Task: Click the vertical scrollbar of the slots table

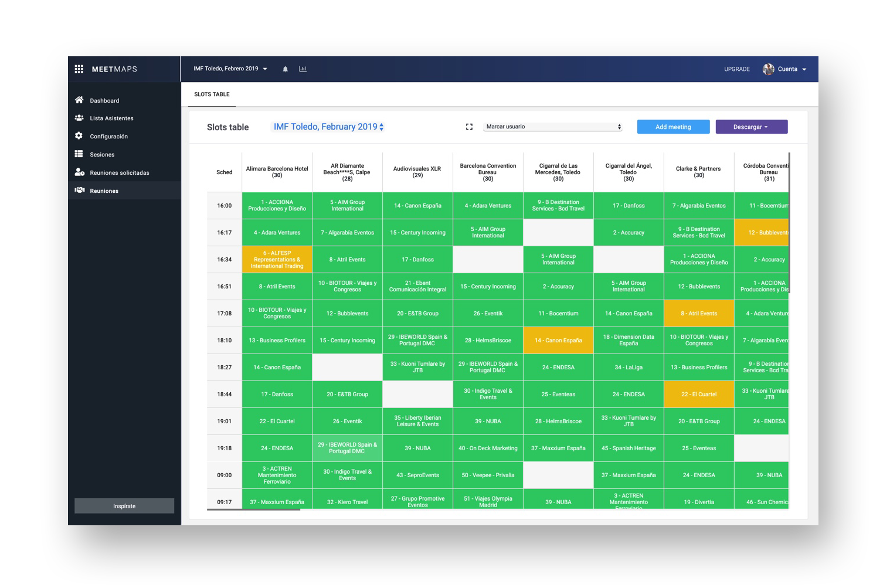Action: (789, 223)
